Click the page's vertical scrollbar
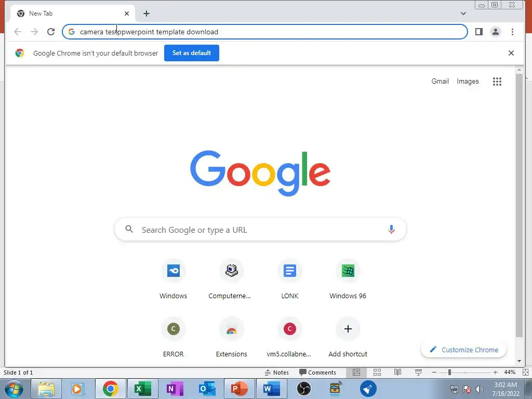532x399 pixels. point(519,206)
